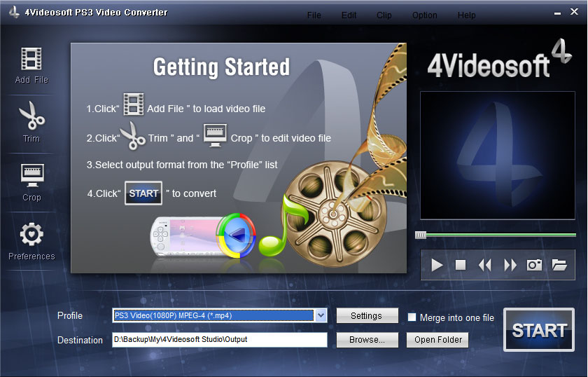This screenshot has width=588, height=377.
Task: Click the green music note graphic
Action: pyautogui.click(x=283, y=226)
